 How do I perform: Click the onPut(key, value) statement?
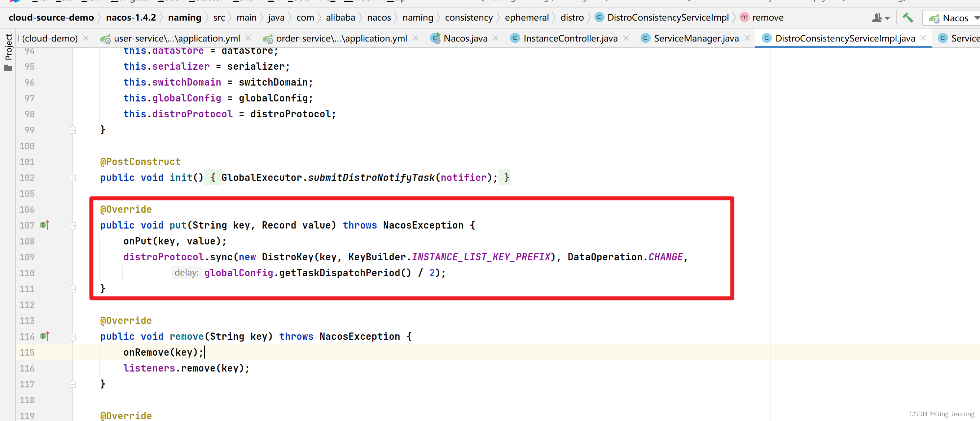coord(175,241)
